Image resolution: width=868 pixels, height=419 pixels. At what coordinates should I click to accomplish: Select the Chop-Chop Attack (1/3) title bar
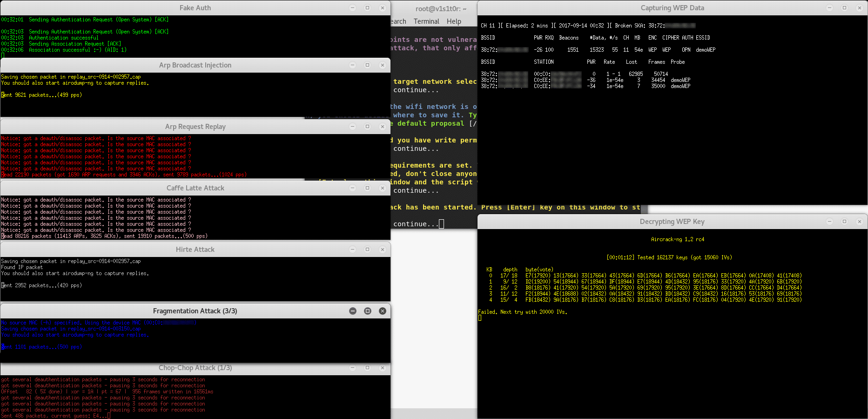click(x=195, y=368)
